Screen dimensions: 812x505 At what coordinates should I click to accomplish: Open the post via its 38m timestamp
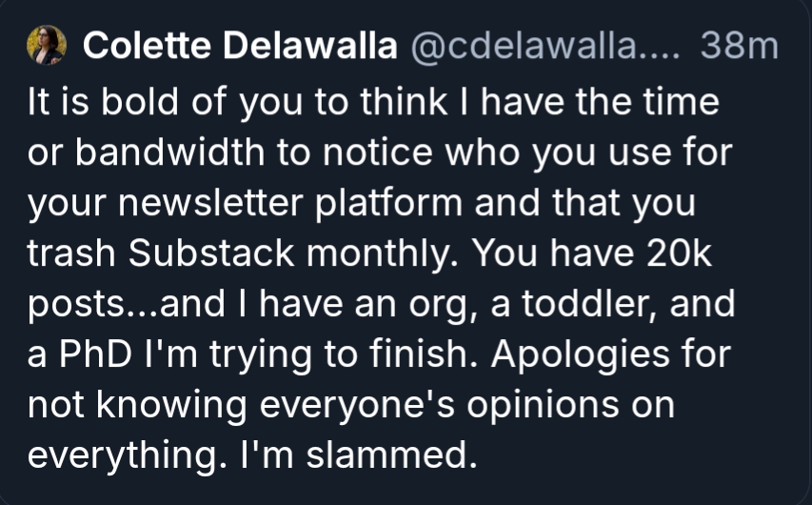(739, 46)
